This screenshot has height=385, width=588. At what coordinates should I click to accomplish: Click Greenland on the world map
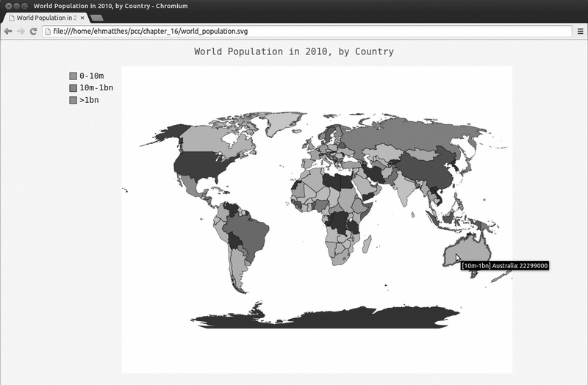pyautogui.click(x=284, y=122)
